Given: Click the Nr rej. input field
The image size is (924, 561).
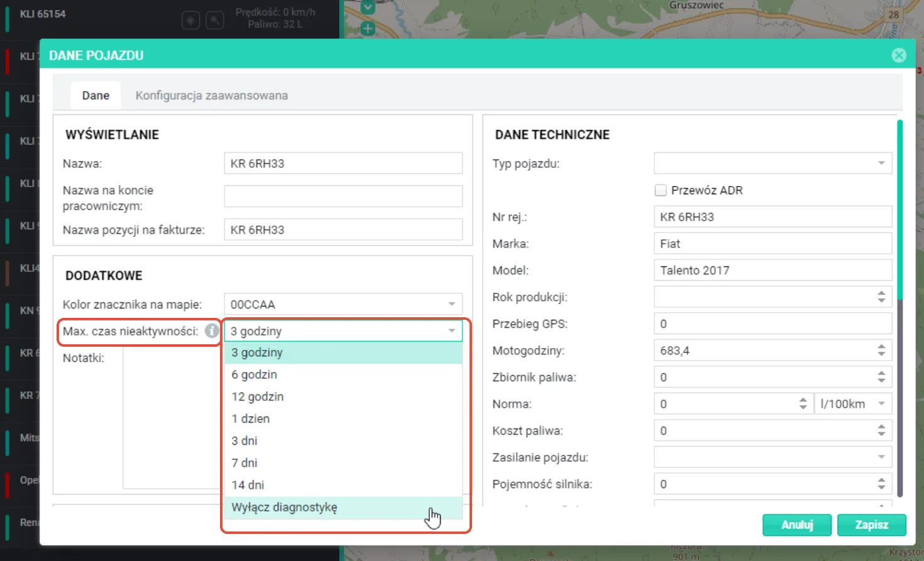Looking at the screenshot, I should coord(773,217).
